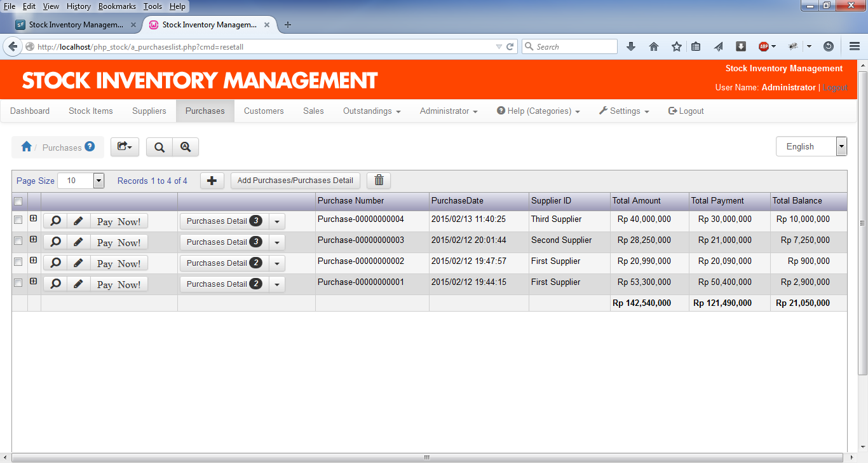Click Pay Now! for Purchase-00000000004

coord(119,221)
